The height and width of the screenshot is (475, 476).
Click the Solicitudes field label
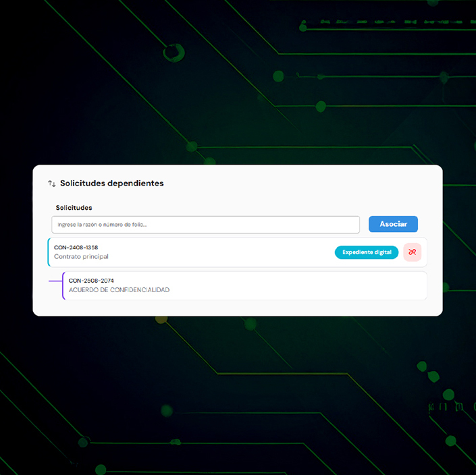74,208
